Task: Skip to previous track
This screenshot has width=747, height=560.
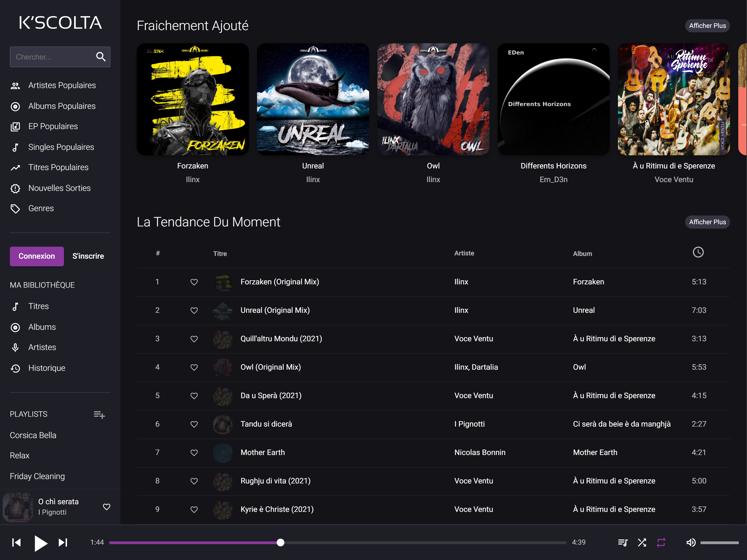Action: [16, 542]
